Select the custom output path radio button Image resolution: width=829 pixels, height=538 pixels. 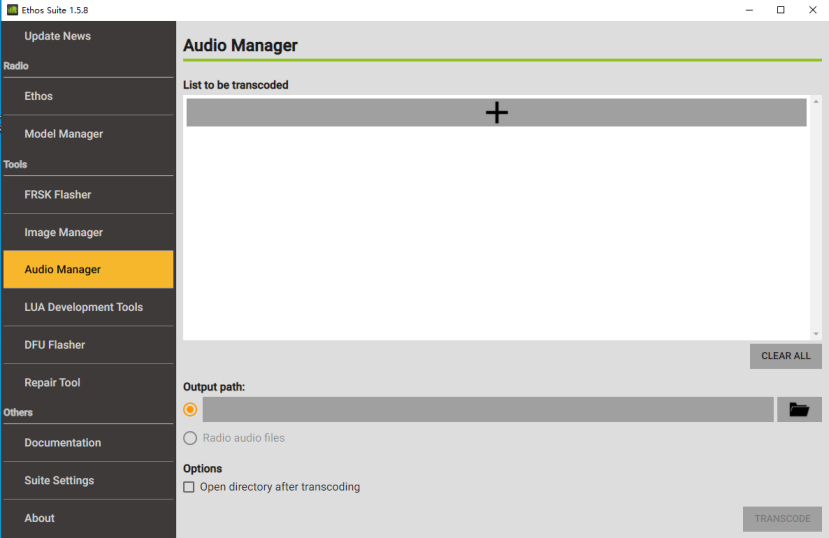pyautogui.click(x=190, y=410)
